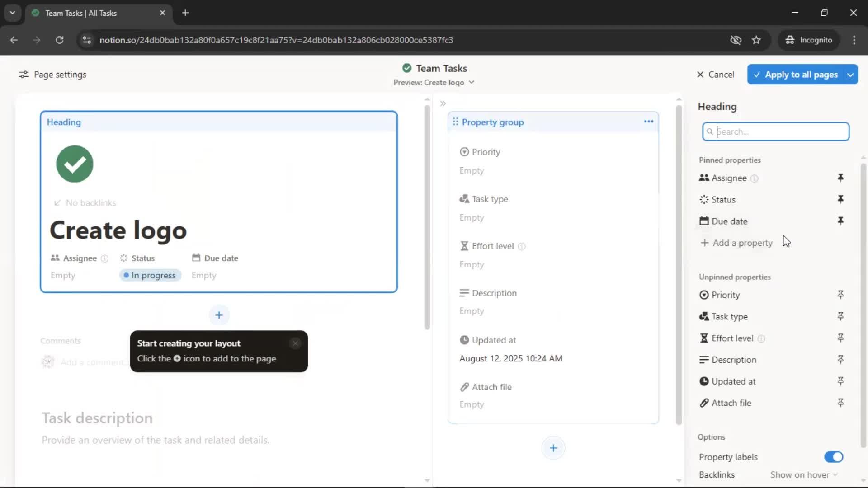Click the August 12, 2025 10:24 AM value
The width and height of the screenshot is (868, 488).
point(511,358)
